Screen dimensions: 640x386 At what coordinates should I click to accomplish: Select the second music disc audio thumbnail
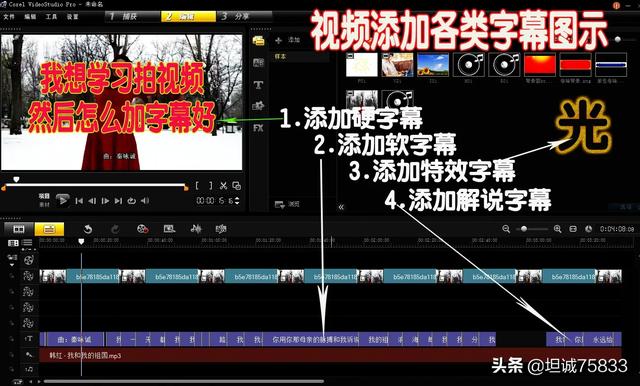pyautogui.click(x=504, y=64)
